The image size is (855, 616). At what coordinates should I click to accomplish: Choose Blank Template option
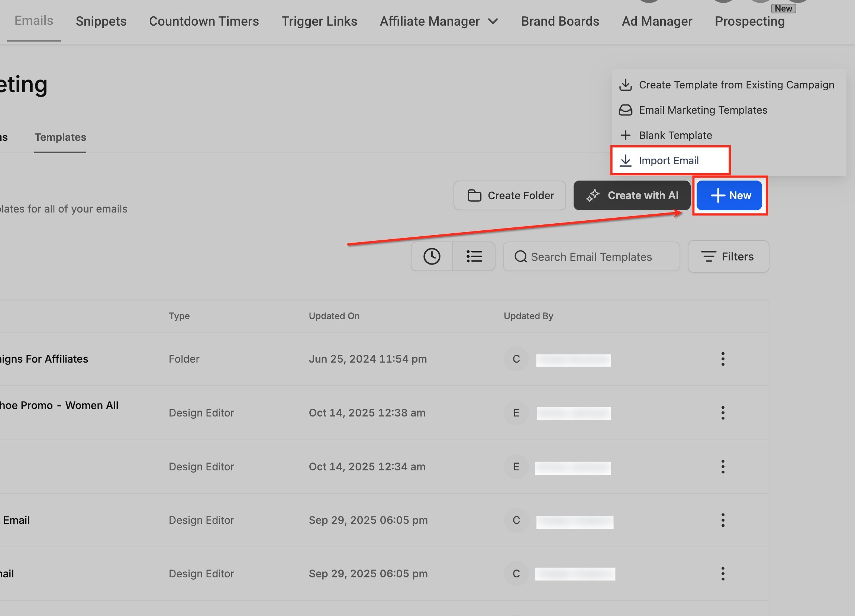pyautogui.click(x=675, y=136)
